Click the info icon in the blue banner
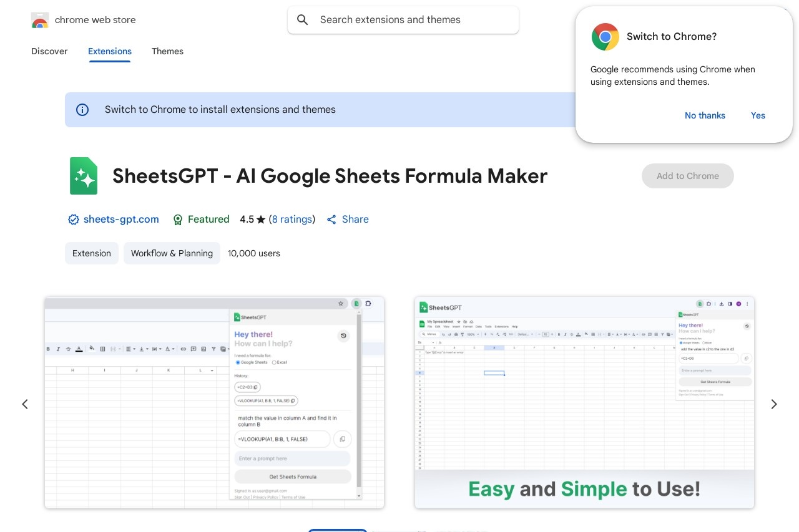799x532 pixels. 82,110
